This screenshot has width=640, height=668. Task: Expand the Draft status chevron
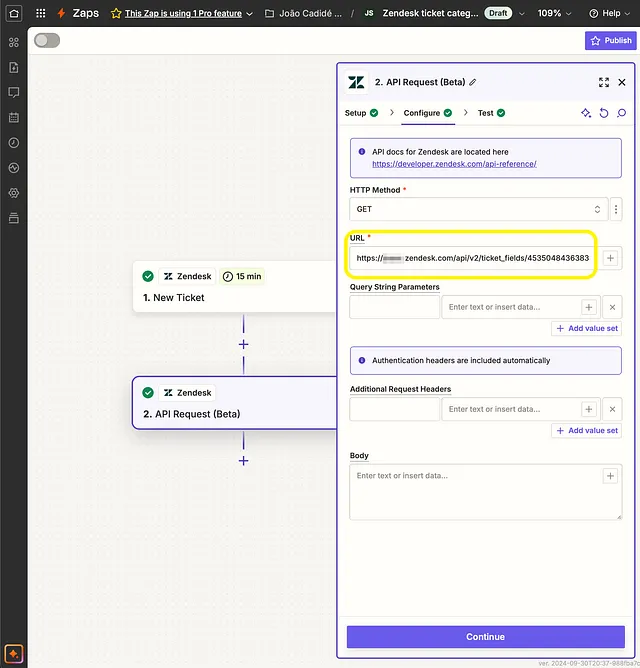click(522, 14)
